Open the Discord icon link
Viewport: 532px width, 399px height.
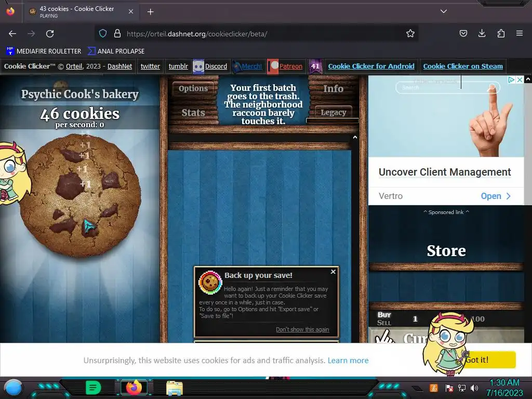[x=198, y=66]
